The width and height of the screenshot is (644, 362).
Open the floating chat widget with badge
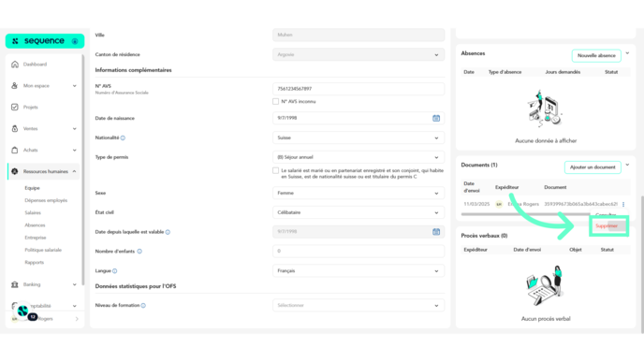pos(23,311)
